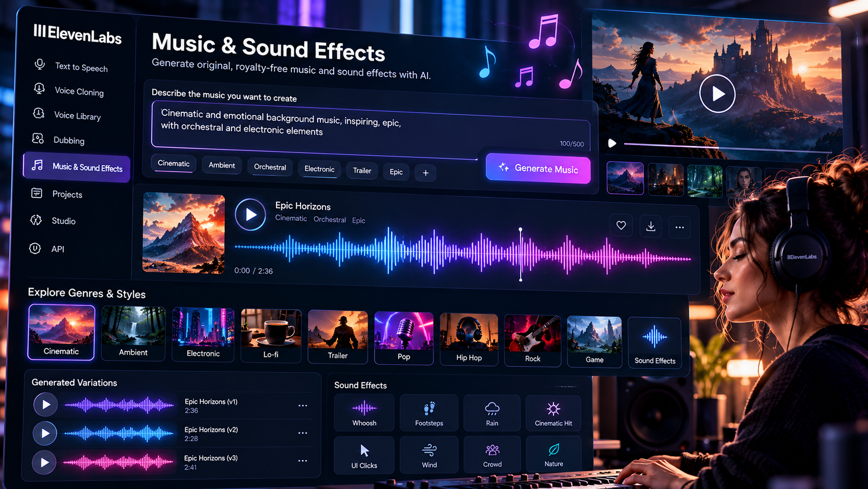Select the purple mountain scene thumbnail
Viewport: 868px width, 489px height.
click(625, 179)
